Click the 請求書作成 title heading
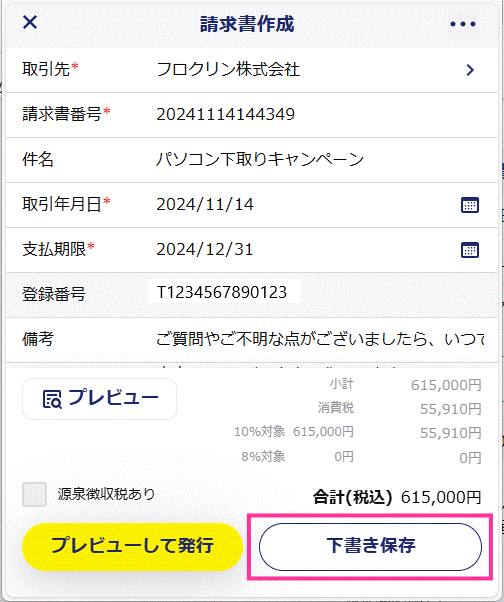This screenshot has width=504, height=602. tap(247, 24)
